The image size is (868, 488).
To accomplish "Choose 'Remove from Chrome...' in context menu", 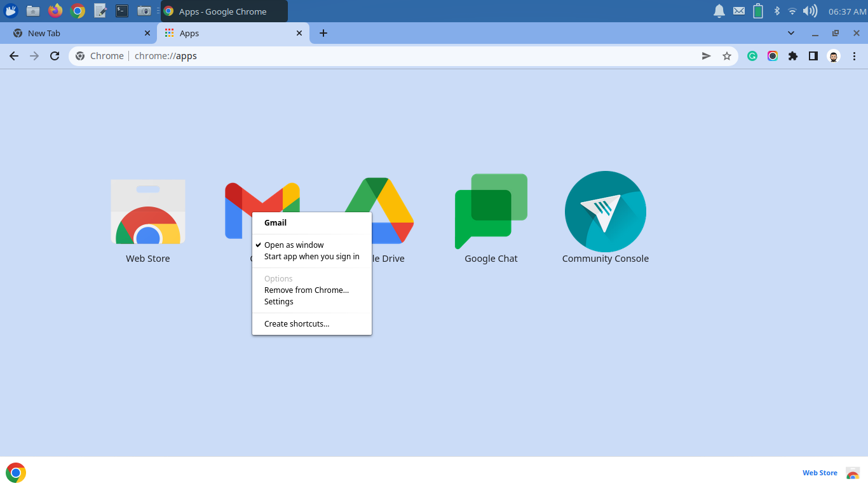I will [312, 290].
